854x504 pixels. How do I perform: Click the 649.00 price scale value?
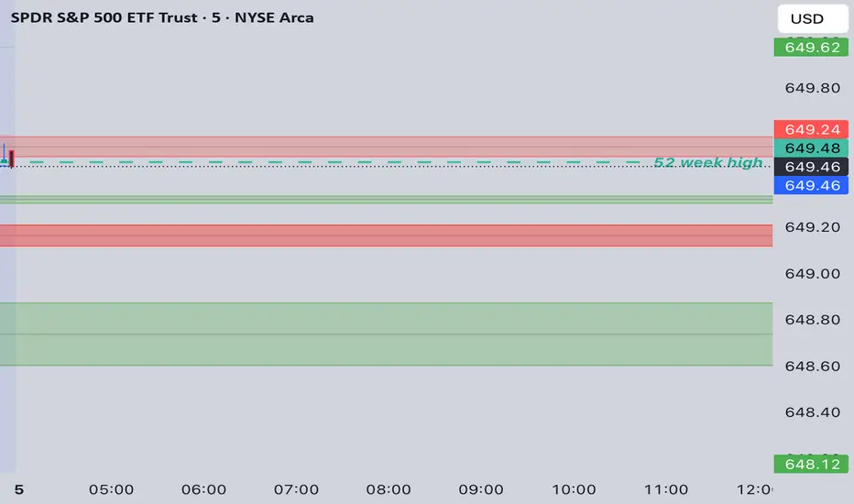tap(810, 273)
